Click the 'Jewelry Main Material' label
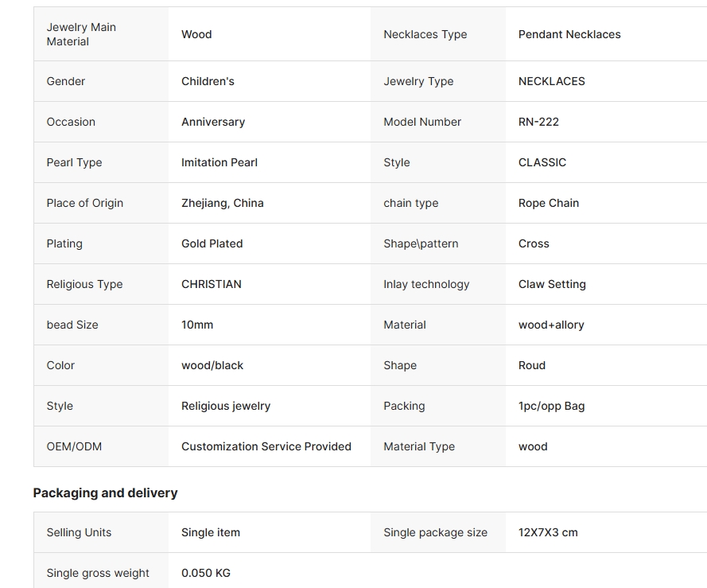 pos(81,34)
